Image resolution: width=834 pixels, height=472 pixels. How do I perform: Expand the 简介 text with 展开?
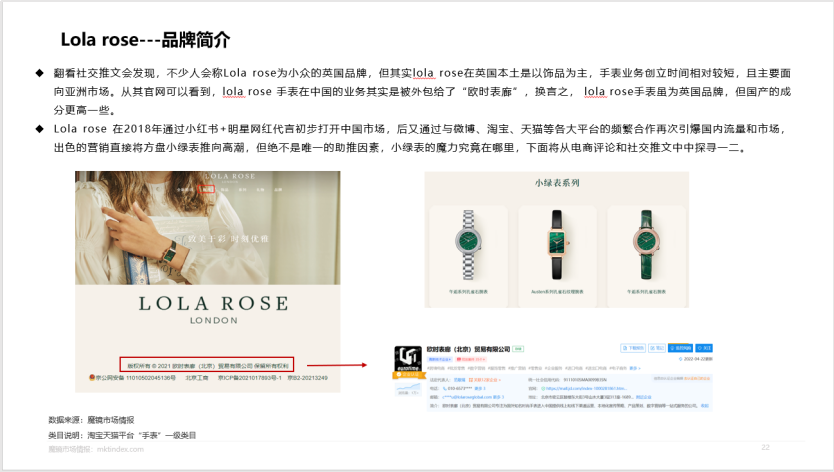point(705,406)
